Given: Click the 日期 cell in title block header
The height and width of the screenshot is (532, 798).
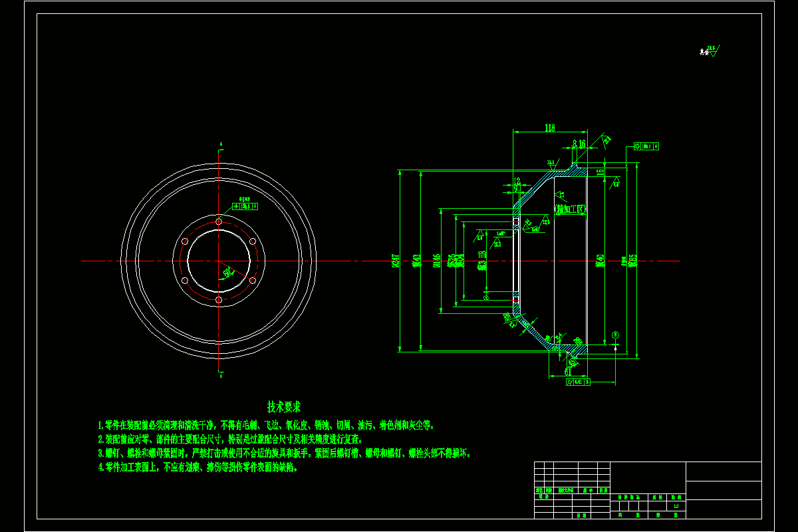Looking at the screenshot, I should coord(603,490).
